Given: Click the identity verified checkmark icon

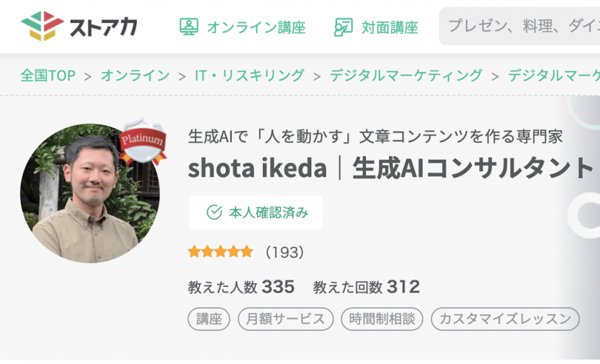Looking at the screenshot, I should click(214, 213).
